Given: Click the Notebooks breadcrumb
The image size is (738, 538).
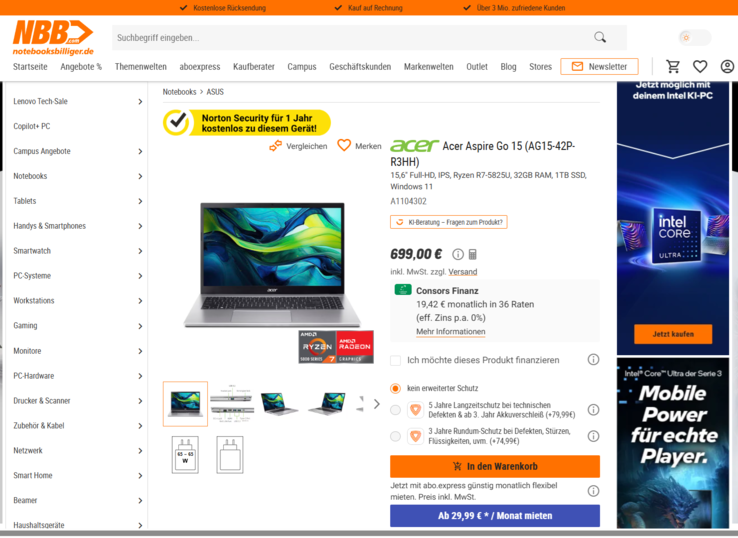Looking at the screenshot, I should [x=179, y=92].
